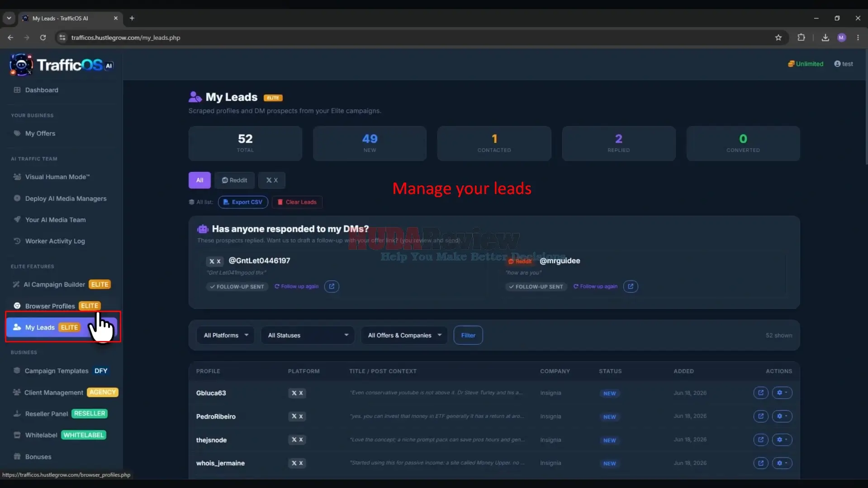This screenshot has height=488, width=868.
Task: Open test user account menu
Action: pos(844,64)
